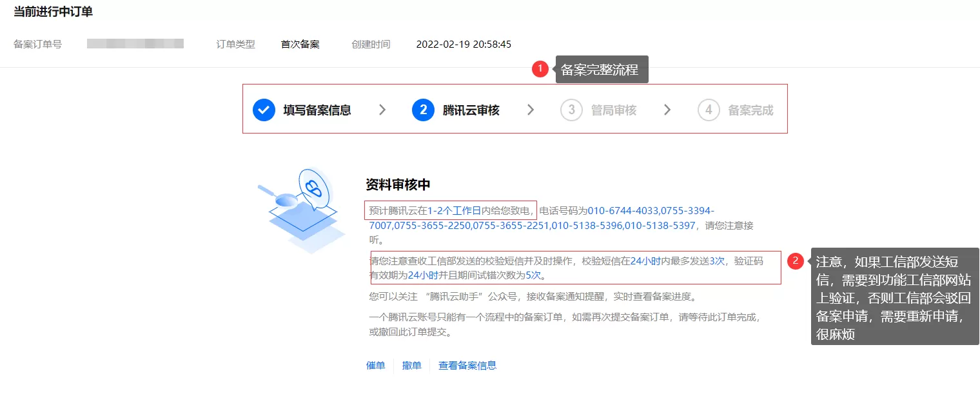The width and height of the screenshot is (980, 396).
Task: Click the highlighted 校验短信 warning box
Action: pos(576,267)
